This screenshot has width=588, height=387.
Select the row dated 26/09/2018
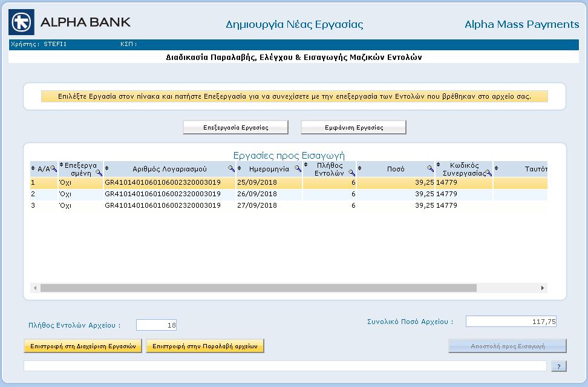coord(289,194)
